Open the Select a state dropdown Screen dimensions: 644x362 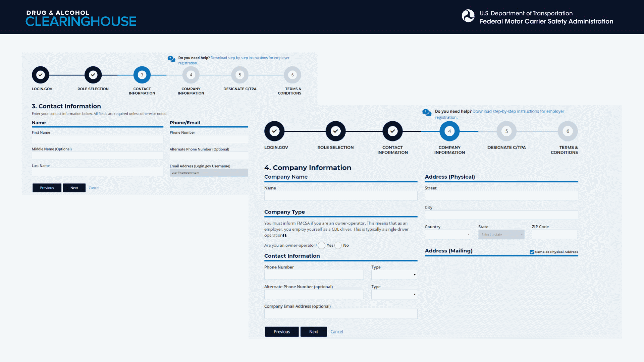pos(501,234)
